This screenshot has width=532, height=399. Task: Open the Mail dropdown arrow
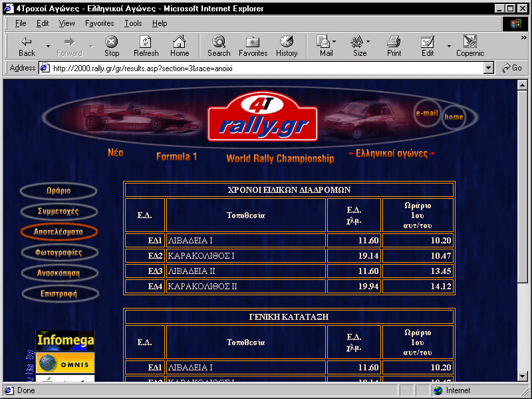334,41
